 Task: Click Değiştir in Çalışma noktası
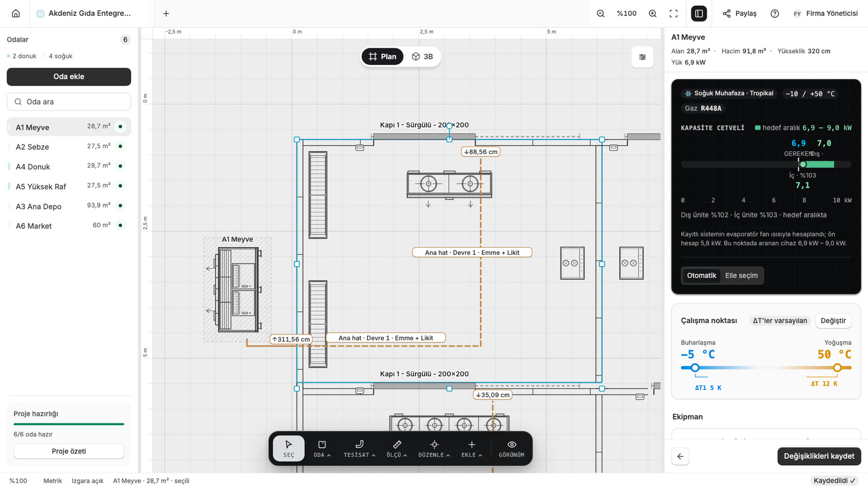(x=833, y=320)
